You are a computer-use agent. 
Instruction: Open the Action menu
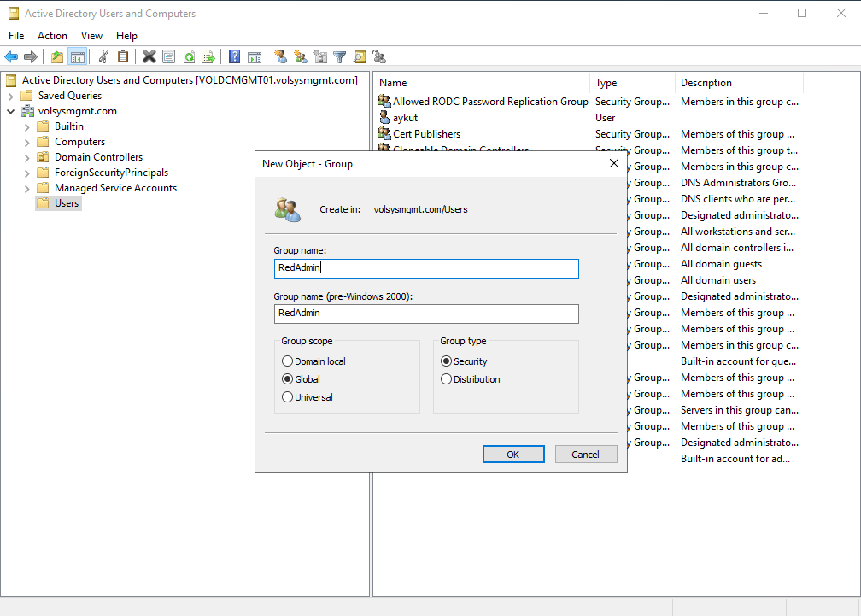pos(52,36)
